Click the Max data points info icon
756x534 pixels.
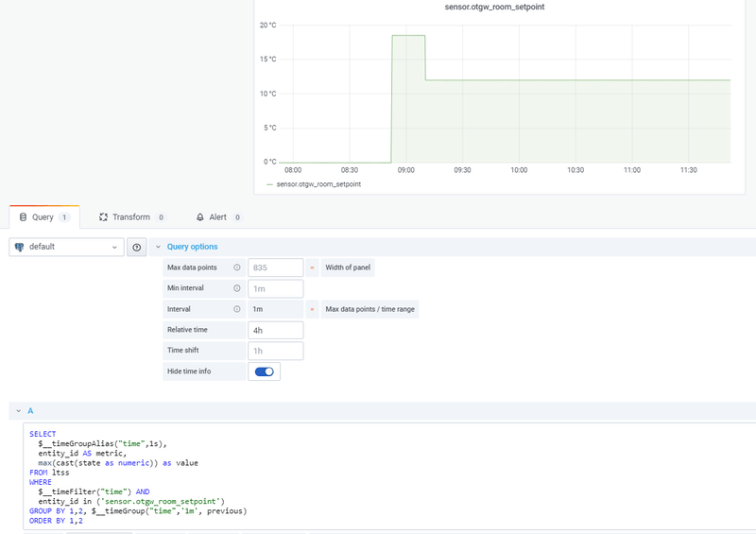tap(236, 267)
